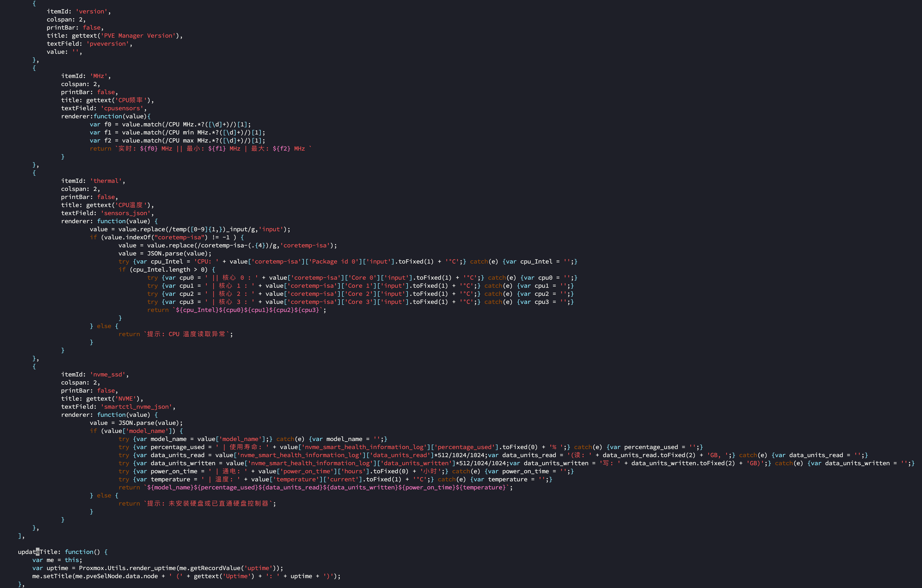Click the 'var f0' declaration line
922x588 pixels.
tap(170, 124)
